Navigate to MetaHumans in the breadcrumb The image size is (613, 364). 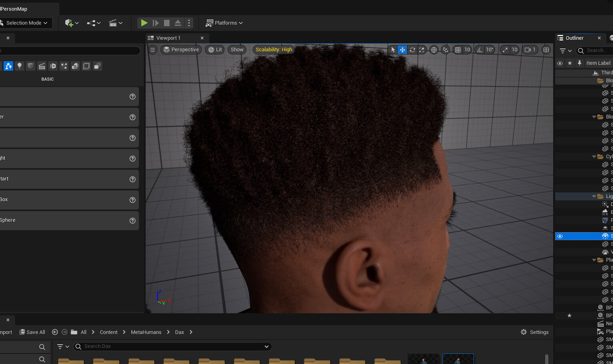pyautogui.click(x=146, y=332)
